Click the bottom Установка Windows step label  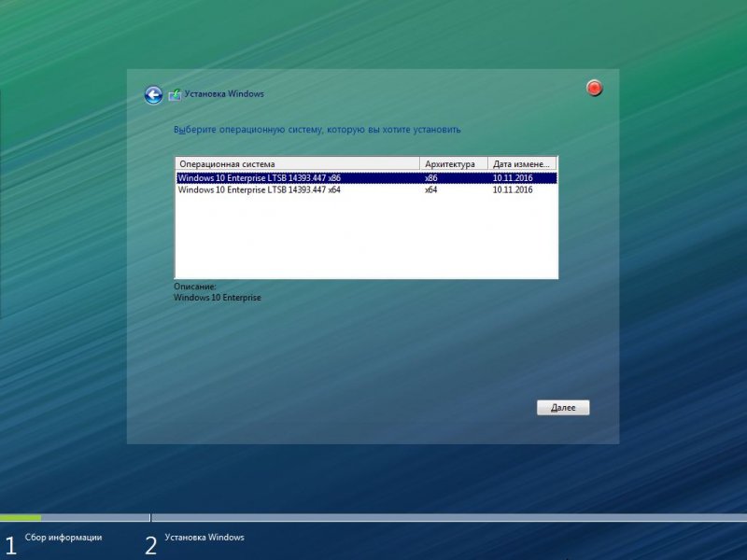coord(204,538)
